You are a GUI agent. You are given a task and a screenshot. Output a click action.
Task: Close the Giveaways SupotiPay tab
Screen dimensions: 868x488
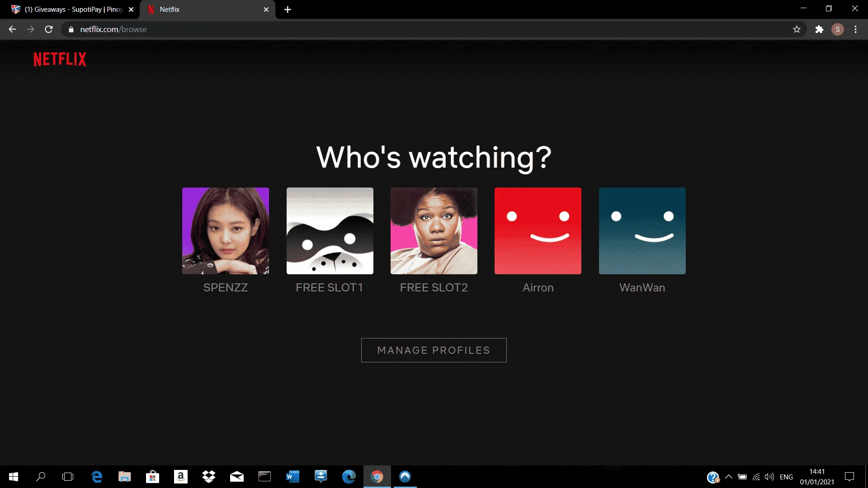pos(131,9)
